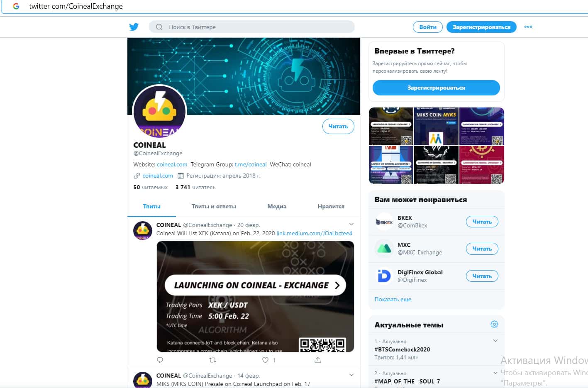Click the large Зарегистрироваться button in sidebar
Image resolution: width=588 pixels, height=388 pixels.
(436, 88)
